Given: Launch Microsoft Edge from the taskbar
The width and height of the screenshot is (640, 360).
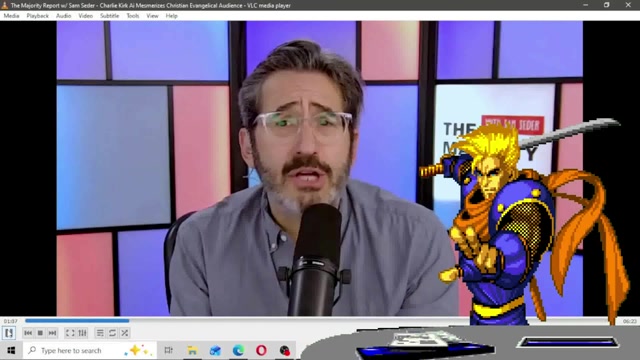Looking at the screenshot, I should click(238, 350).
